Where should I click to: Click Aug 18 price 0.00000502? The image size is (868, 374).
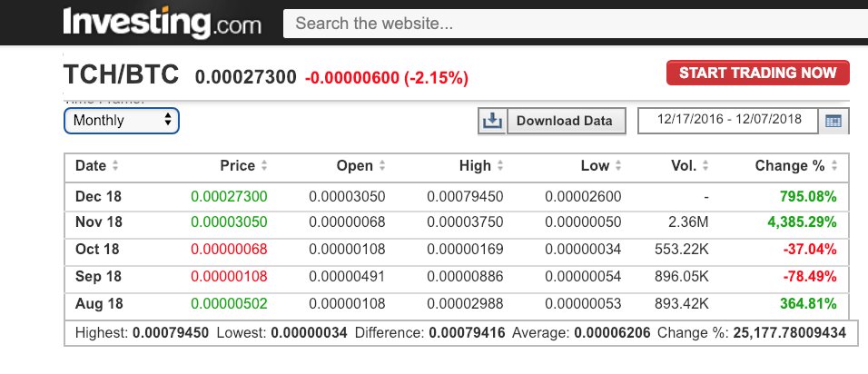(229, 304)
